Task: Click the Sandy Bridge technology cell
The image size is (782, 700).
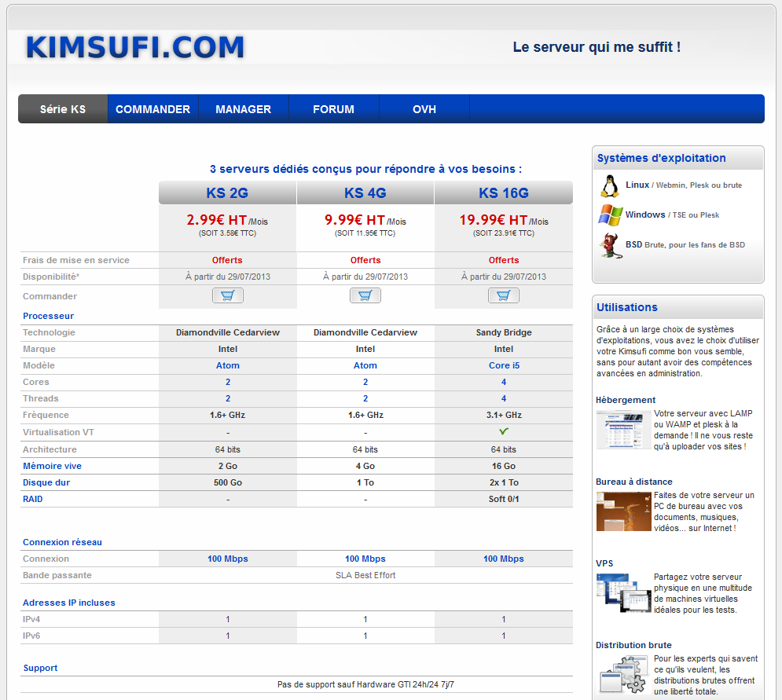Action: click(504, 332)
